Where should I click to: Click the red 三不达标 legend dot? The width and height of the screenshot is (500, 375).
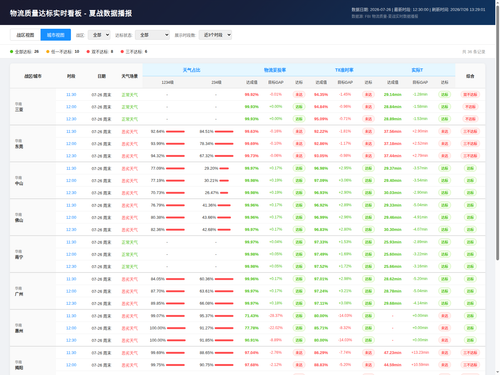coord(122,52)
